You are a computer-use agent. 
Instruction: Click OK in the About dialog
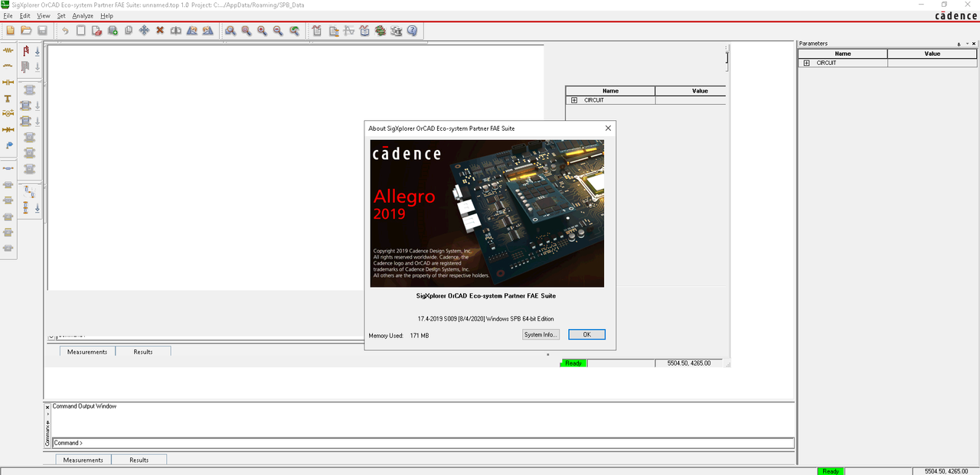(x=586, y=335)
